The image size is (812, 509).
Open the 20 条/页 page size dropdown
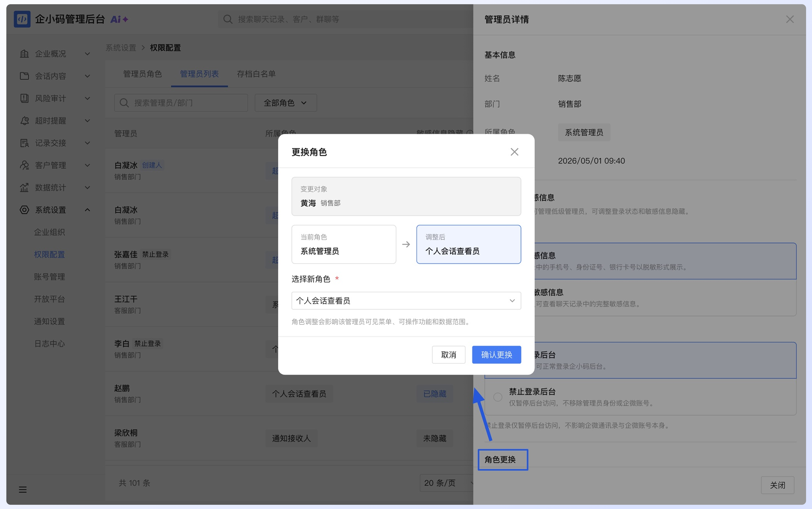447,483
